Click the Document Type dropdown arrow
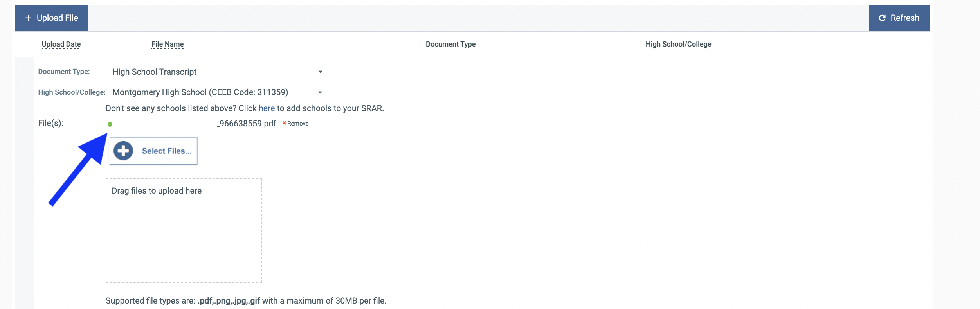 [x=320, y=72]
